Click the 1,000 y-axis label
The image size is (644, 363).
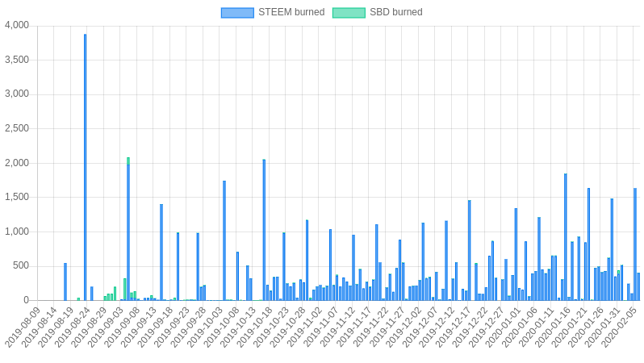click(17, 232)
